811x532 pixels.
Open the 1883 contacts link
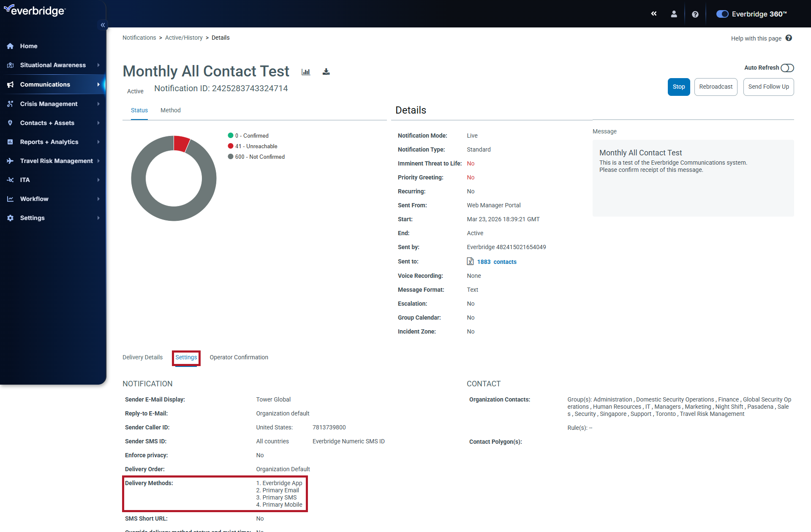[497, 262]
